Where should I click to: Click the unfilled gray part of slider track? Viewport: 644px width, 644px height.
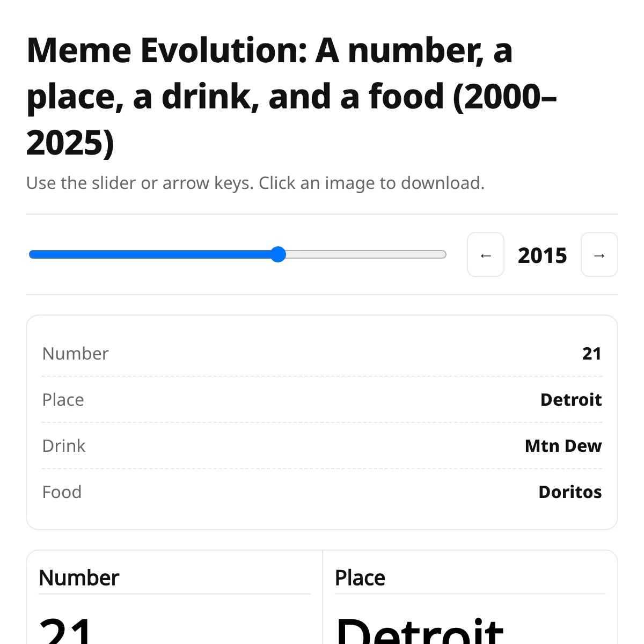(365, 254)
